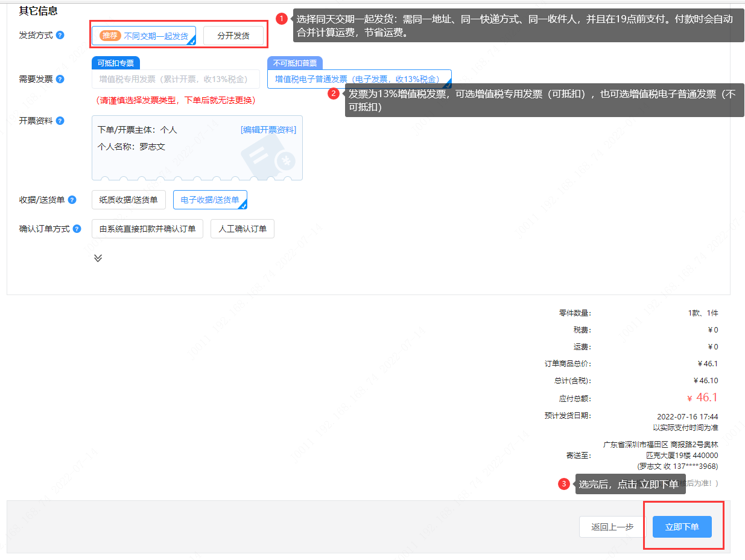
Task: Click the orange 推荐 badge
Action: click(110, 36)
